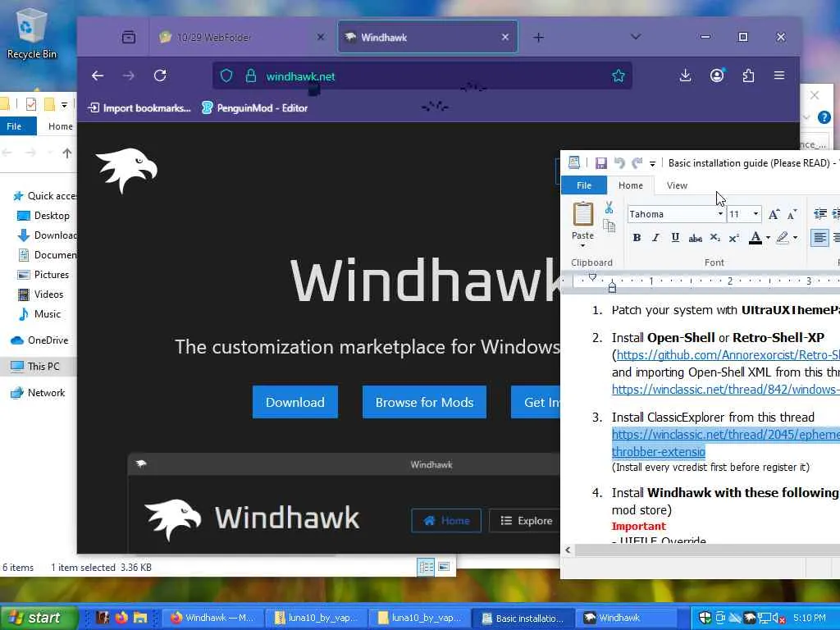Click the Explore button in Windhawk preview

525,521
